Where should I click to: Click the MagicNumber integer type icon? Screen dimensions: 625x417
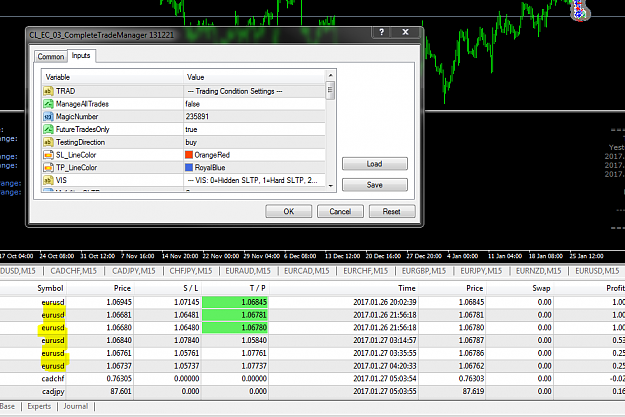48,117
